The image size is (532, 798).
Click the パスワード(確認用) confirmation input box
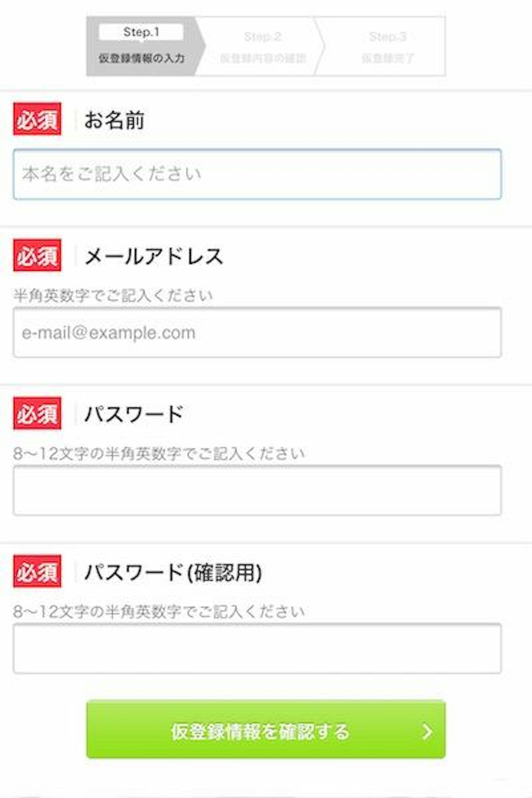tap(257, 648)
